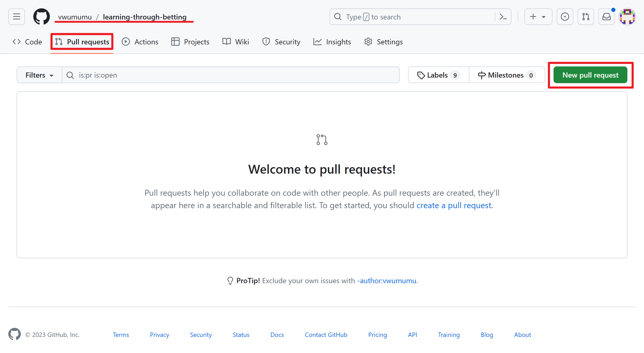The width and height of the screenshot is (644, 353).
Task: Open the pull requests icon in header
Action: pyautogui.click(x=586, y=17)
